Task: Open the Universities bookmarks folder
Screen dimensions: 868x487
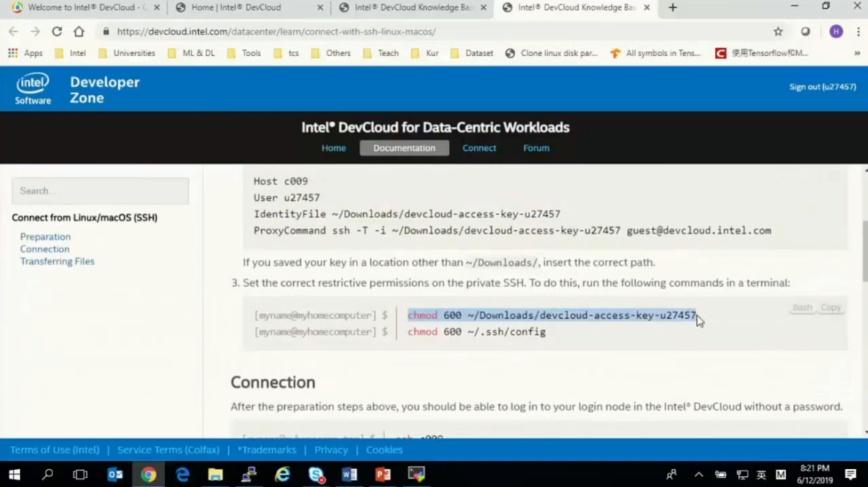Action: [x=127, y=53]
